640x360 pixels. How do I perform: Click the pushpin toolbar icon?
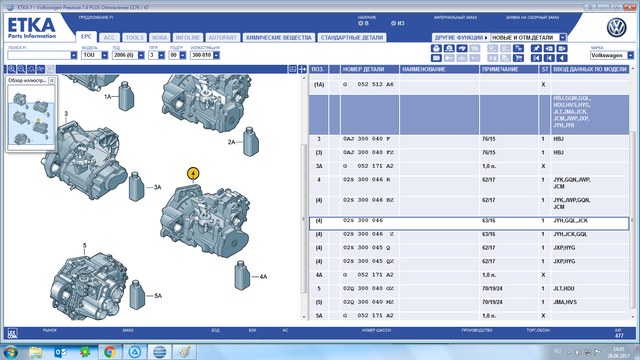click(x=536, y=48)
